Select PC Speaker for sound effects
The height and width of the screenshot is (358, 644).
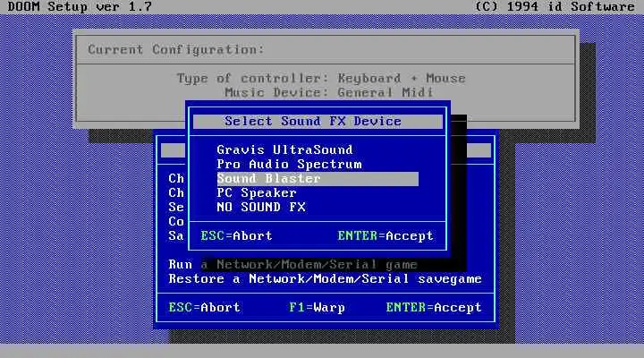pos(257,192)
